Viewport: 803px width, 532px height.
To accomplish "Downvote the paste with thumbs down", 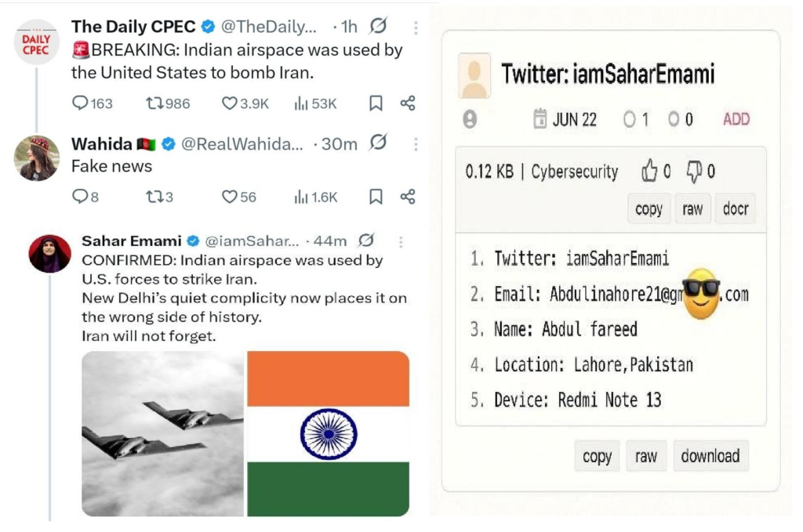I will 695,171.
